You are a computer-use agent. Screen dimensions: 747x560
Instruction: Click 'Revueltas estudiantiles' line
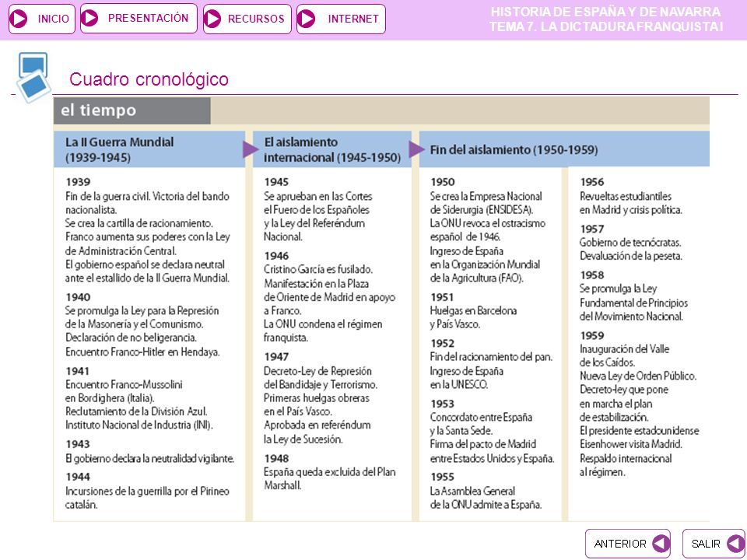(x=626, y=196)
